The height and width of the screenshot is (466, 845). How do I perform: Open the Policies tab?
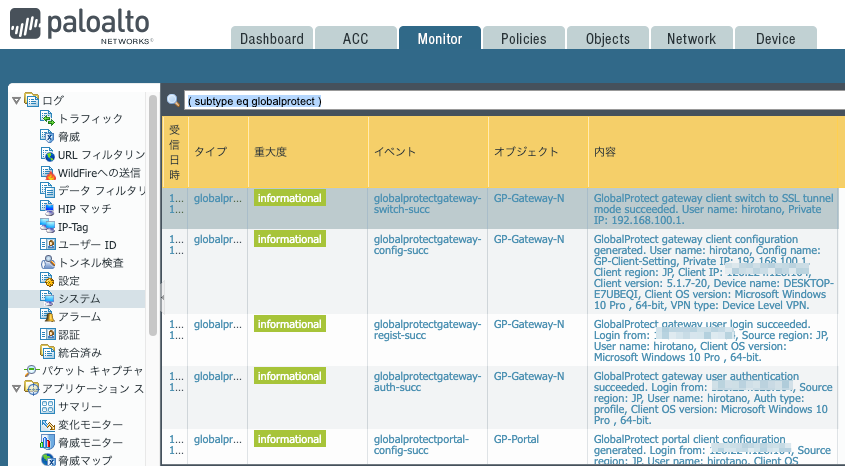pyautogui.click(x=524, y=38)
